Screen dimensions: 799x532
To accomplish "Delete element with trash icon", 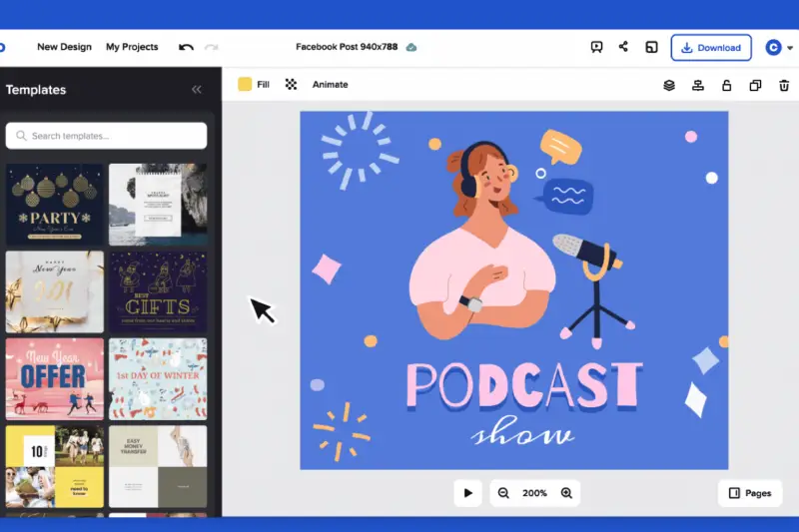I will 783,85.
